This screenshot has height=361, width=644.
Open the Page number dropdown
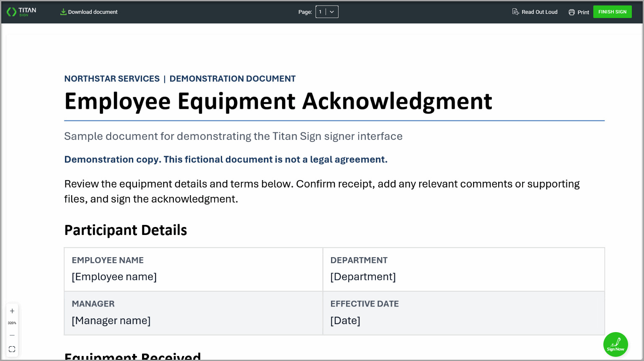(327, 12)
